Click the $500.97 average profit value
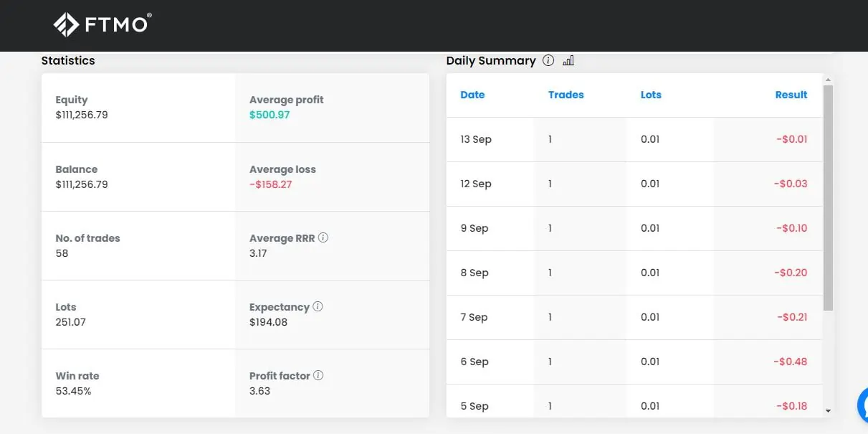The width and height of the screenshot is (868, 434). [270, 115]
